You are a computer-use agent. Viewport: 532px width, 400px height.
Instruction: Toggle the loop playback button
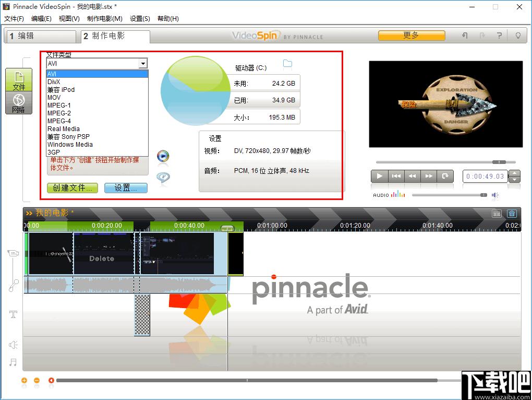(x=445, y=176)
